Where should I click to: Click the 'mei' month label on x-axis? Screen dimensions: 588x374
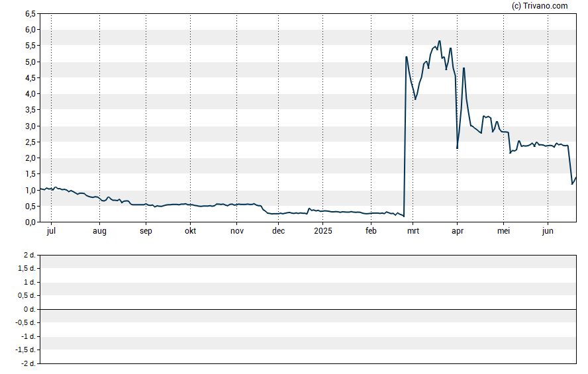pos(503,231)
